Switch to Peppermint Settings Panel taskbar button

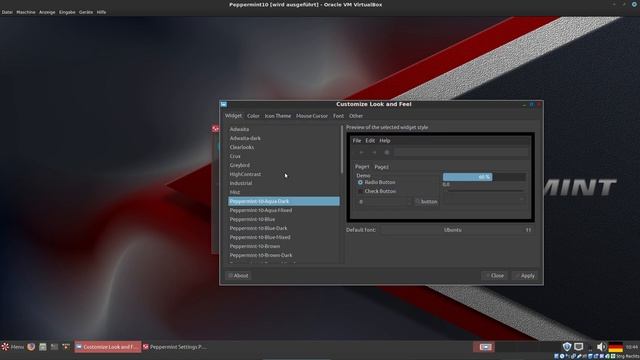click(x=176, y=347)
